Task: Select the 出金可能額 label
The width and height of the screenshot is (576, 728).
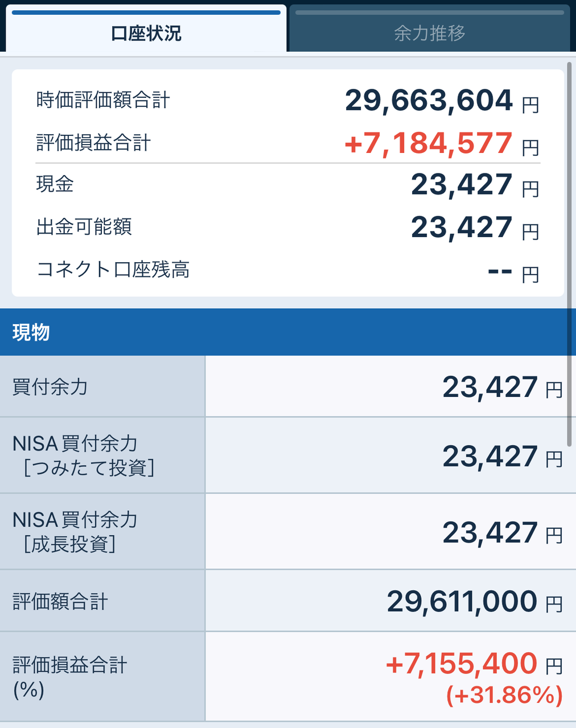Action: (84, 227)
